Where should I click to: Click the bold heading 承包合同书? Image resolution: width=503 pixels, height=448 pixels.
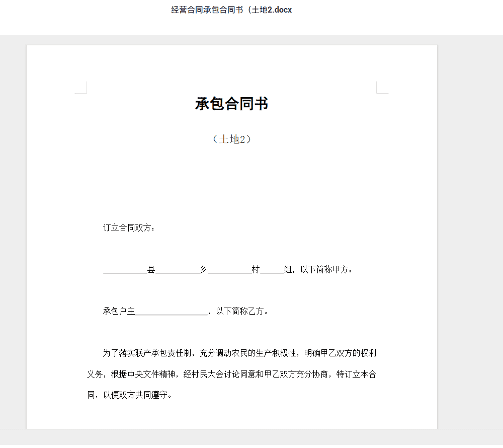[x=231, y=104]
